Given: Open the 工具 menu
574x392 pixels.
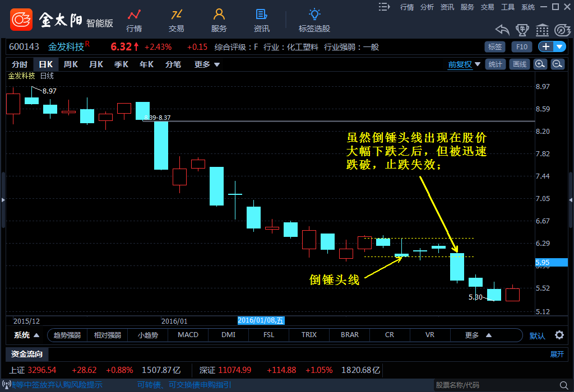Looking at the screenshot, I should point(507,7).
